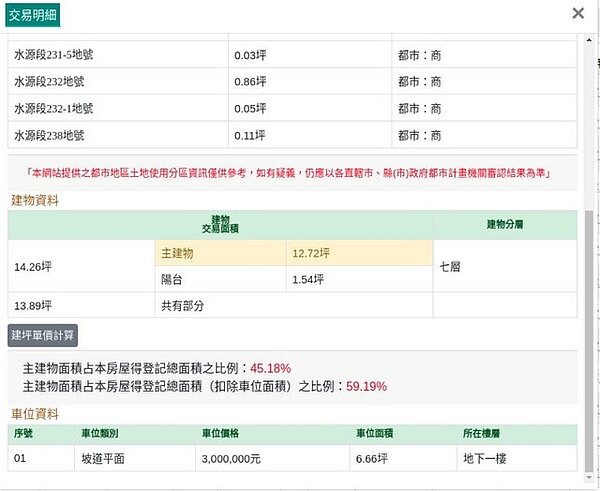
Task: Click the 0.86坪 area value
Action: coord(250,82)
